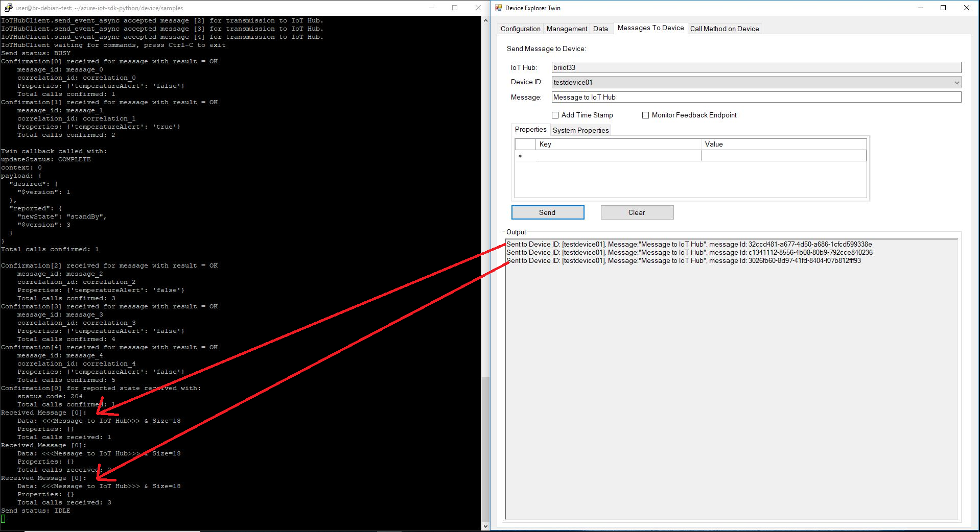The width and height of the screenshot is (980, 532).
Task: Minimize the Device Explorer Twin window
Action: click(920, 8)
